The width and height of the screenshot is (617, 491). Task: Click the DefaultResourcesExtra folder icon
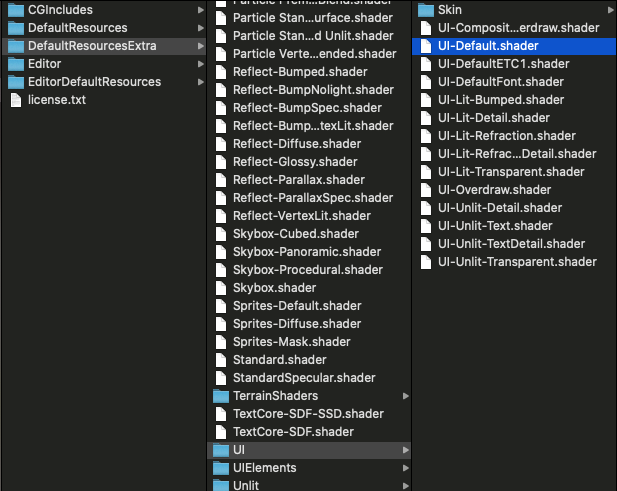16,46
